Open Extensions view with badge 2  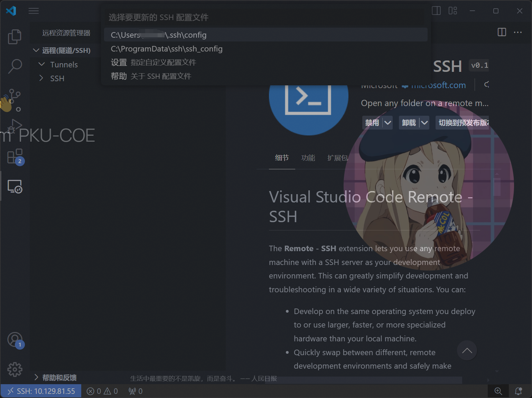(x=15, y=157)
